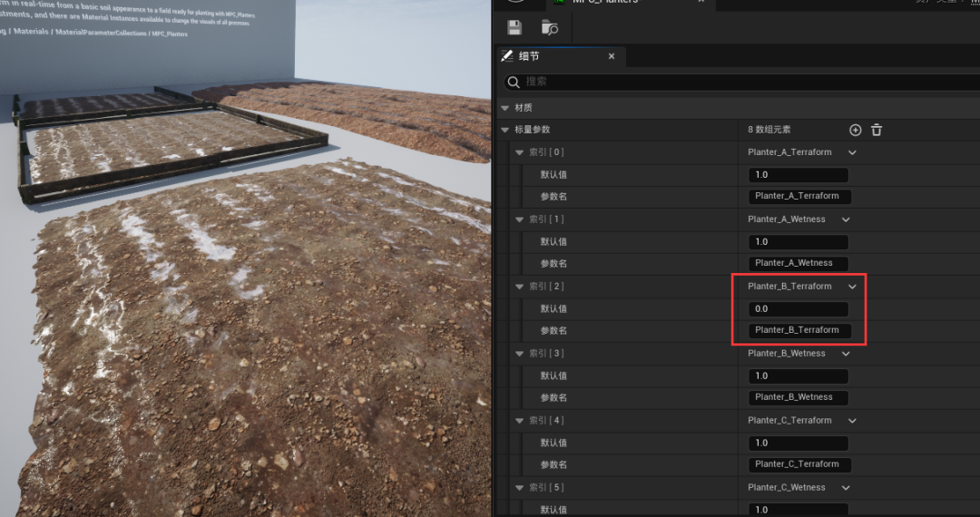Open Planter_A_Wetness element options dropdown
Image resolution: width=980 pixels, height=517 pixels.
pyautogui.click(x=846, y=219)
